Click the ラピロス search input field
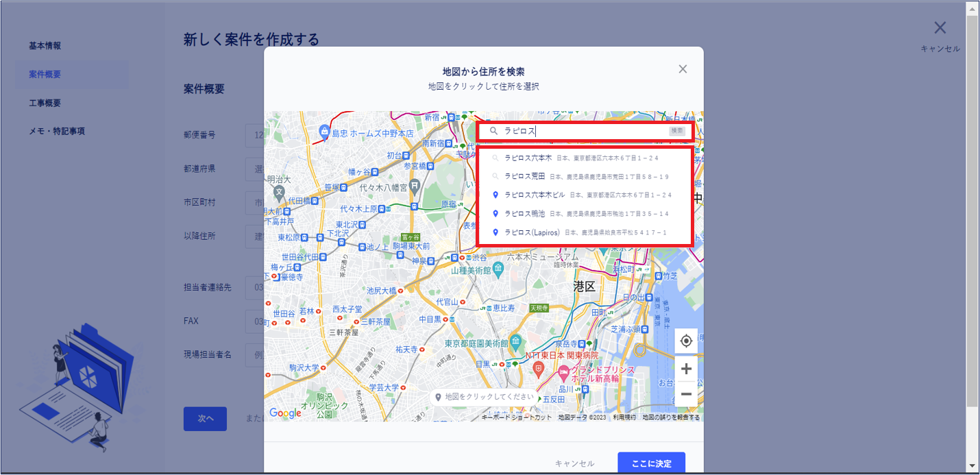This screenshot has width=980, height=475. pyautogui.click(x=585, y=131)
